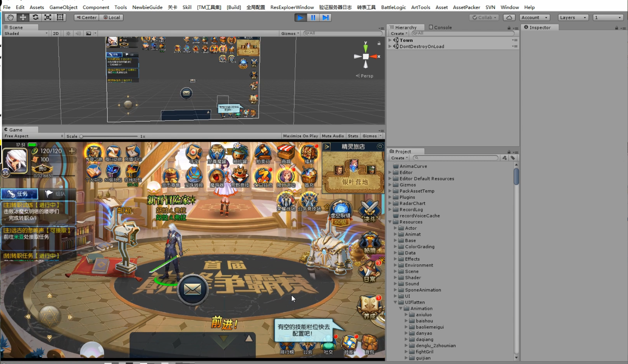Select the Move tool
Screen dimensions: 628x364
click(x=23, y=17)
